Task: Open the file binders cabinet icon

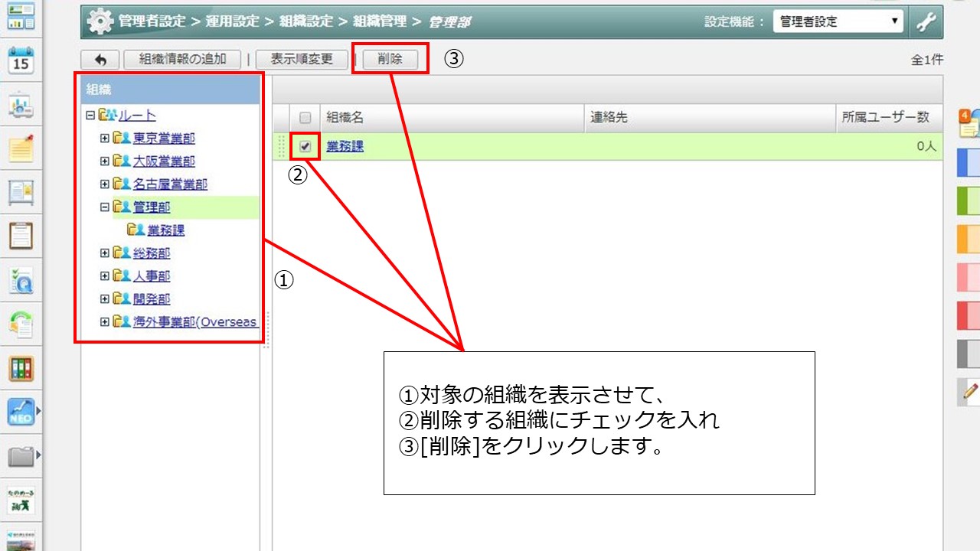Action: [21, 368]
